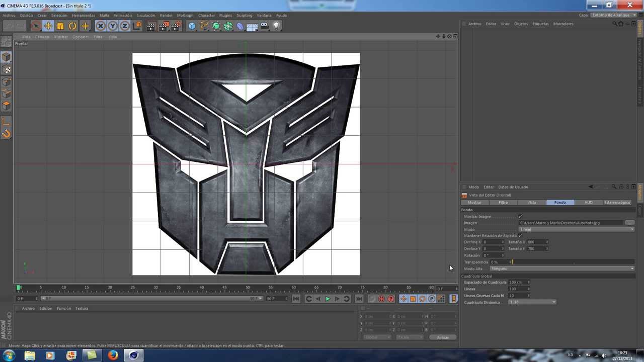Open the Camera object icon
The image size is (644, 362).
point(264,26)
